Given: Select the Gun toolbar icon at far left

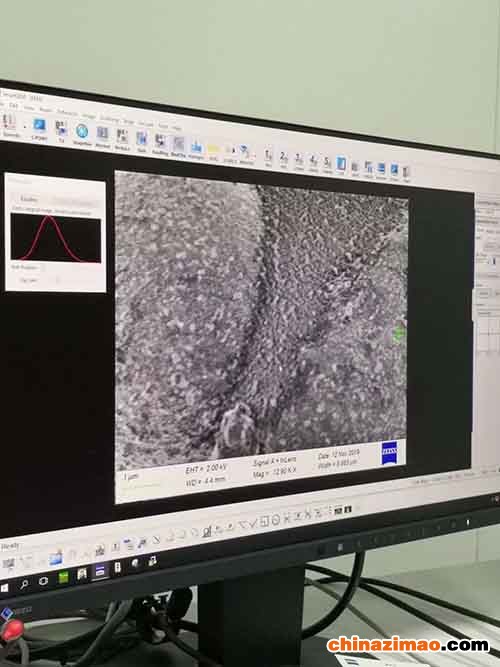Looking at the screenshot, I should pyautogui.click(x=8, y=122).
